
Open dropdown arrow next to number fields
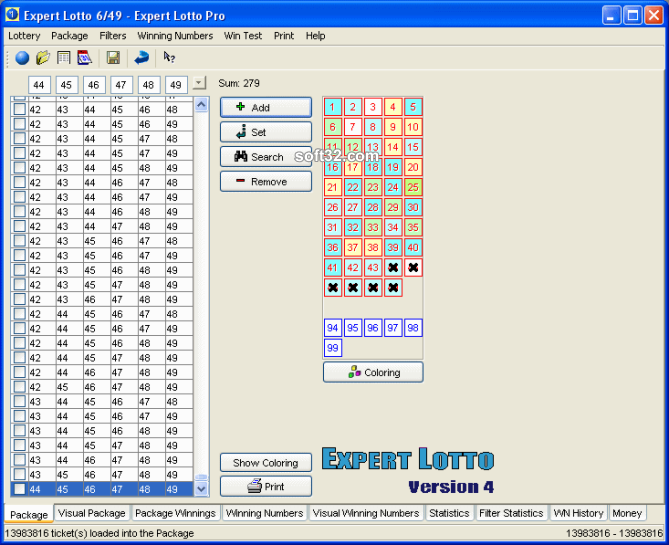199,82
